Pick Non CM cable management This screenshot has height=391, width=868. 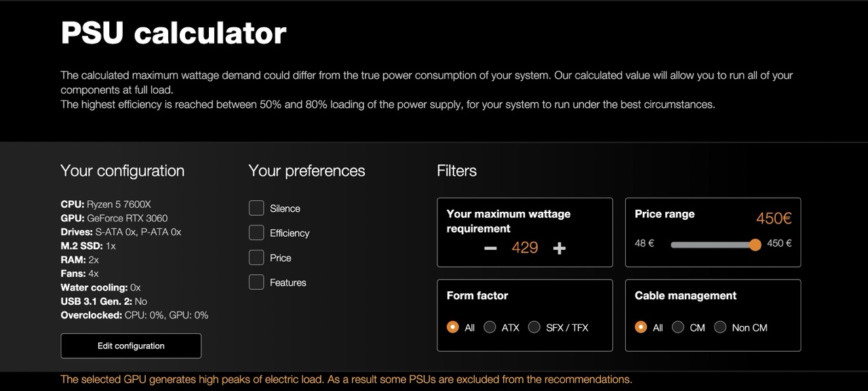(720, 327)
